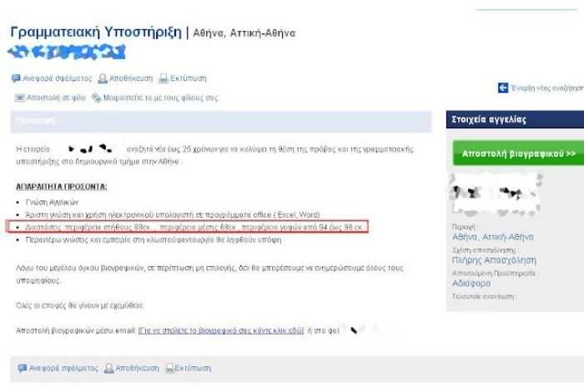Click the Στοιχεία αγγελίας panel header
This screenshot has height=392, width=584.
[515, 119]
